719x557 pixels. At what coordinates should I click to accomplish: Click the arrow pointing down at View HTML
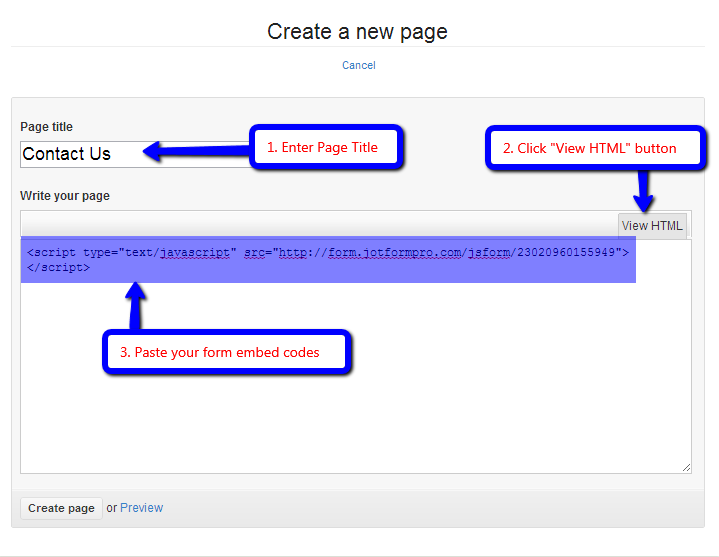(643, 190)
